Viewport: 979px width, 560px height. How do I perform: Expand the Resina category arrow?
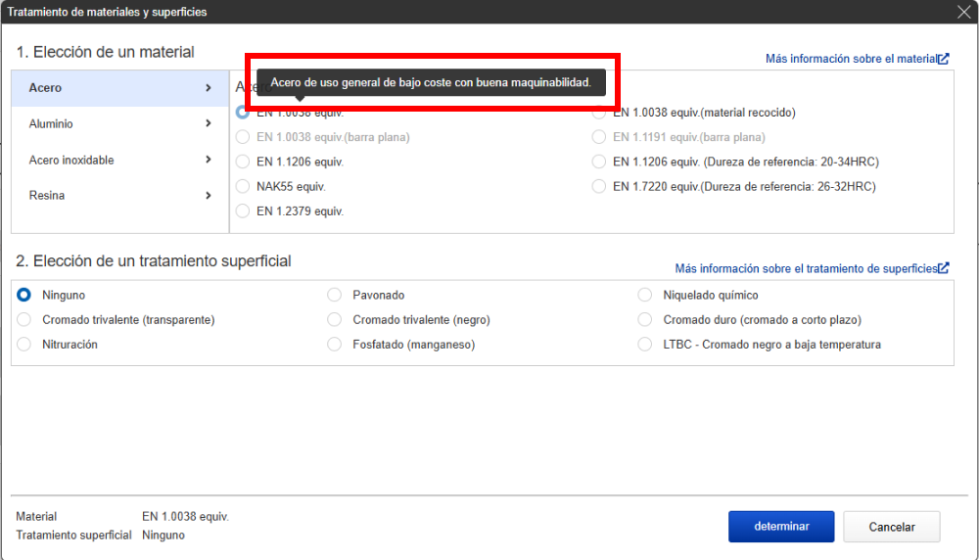[209, 196]
